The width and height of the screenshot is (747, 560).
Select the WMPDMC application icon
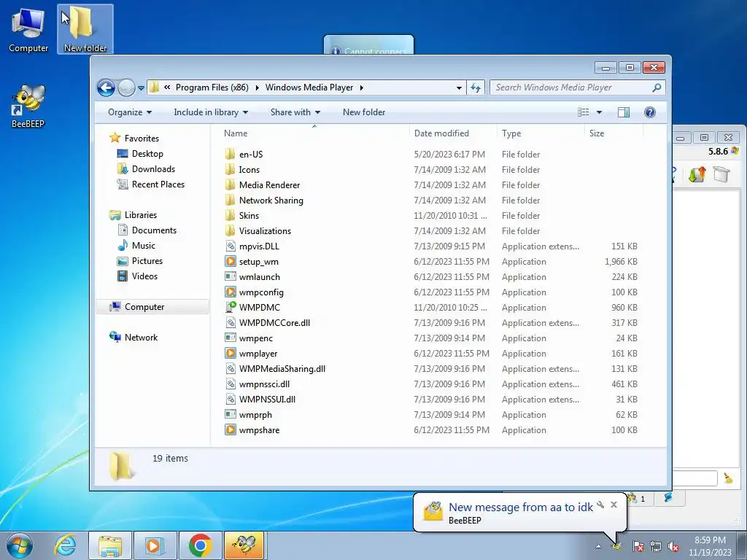[x=230, y=307]
